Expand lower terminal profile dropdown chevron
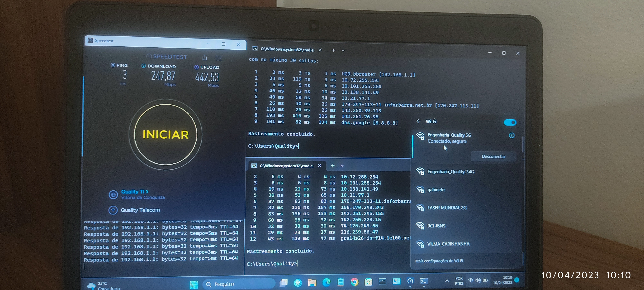Viewport: 644px width, 290px height. tap(342, 166)
